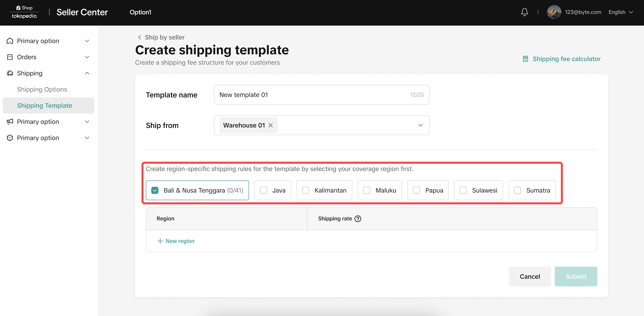644x316 pixels.
Task: Open the Ship from dropdown arrow
Action: [x=420, y=125]
